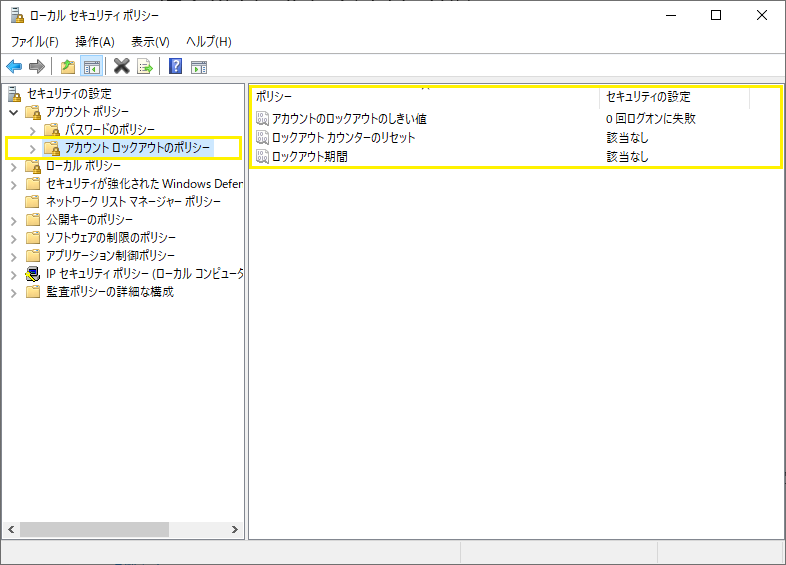The width and height of the screenshot is (786, 565).
Task: Open the ヘルプ(H) menu
Action: pyautogui.click(x=209, y=42)
